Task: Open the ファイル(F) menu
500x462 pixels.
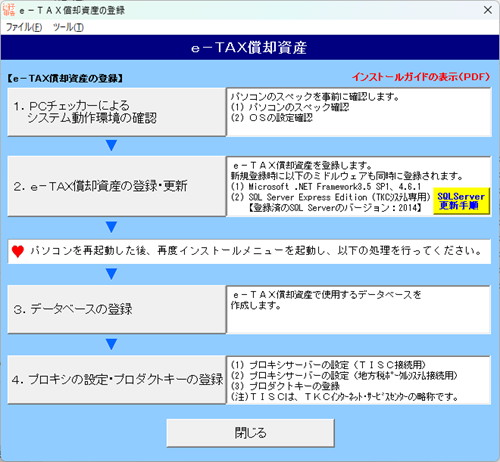Action: pyautogui.click(x=24, y=27)
